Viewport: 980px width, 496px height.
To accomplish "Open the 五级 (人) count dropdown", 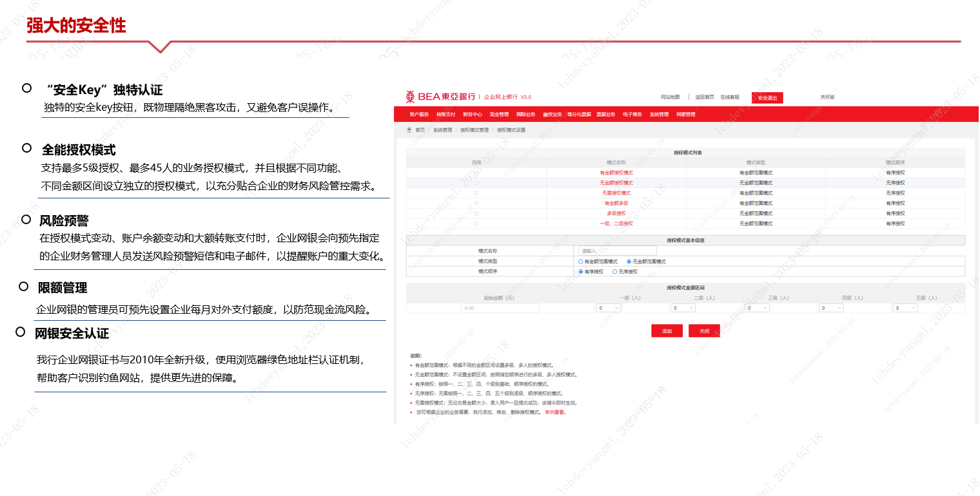I will (905, 308).
